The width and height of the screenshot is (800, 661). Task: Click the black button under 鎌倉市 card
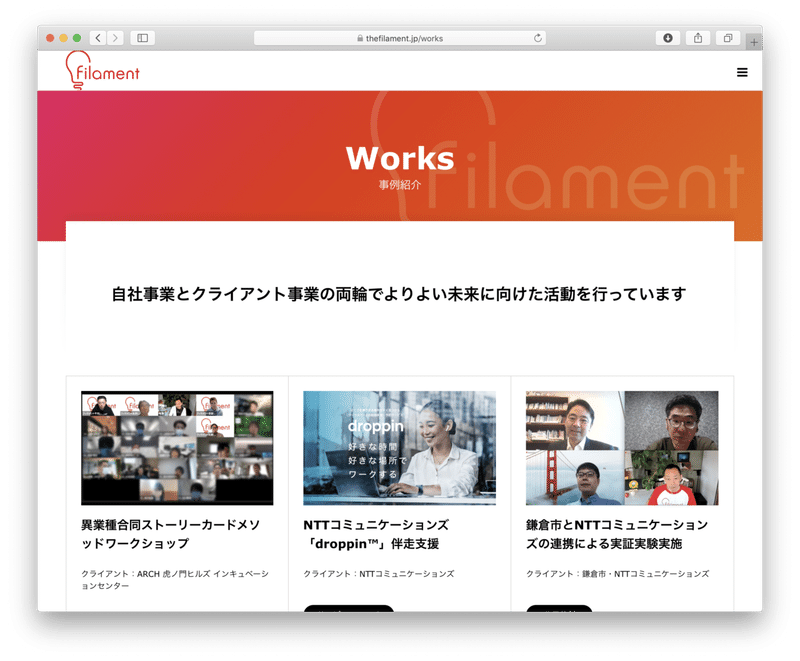[559, 608]
